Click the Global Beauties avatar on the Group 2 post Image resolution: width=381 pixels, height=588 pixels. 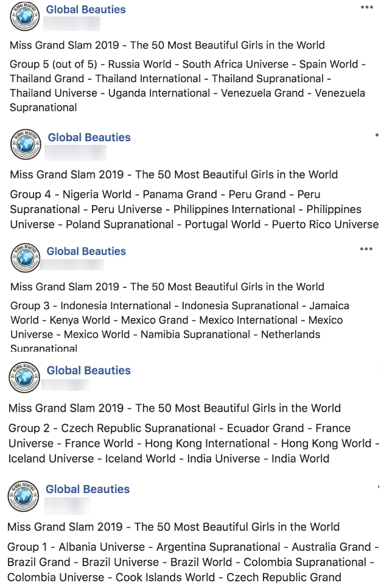pyautogui.click(x=24, y=377)
